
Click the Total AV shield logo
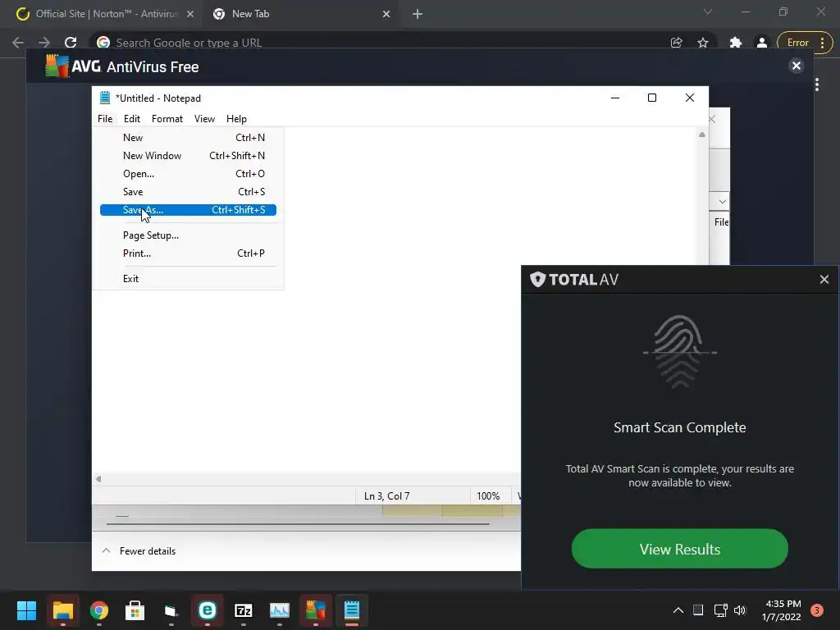coord(538,279)
